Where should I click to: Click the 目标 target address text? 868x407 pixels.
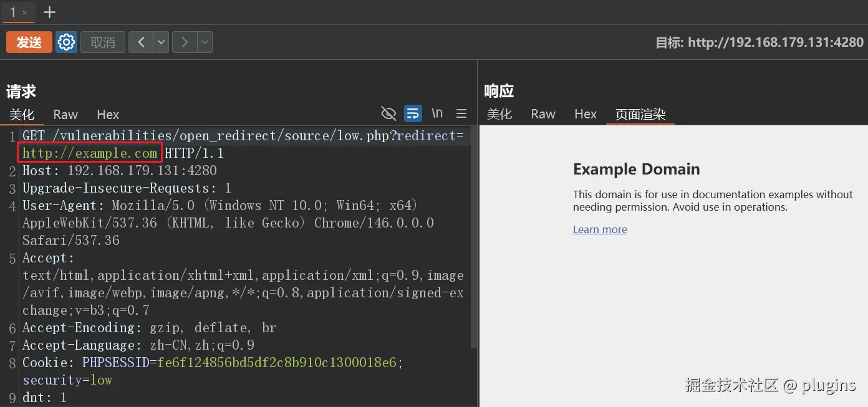tap(759, 43)
